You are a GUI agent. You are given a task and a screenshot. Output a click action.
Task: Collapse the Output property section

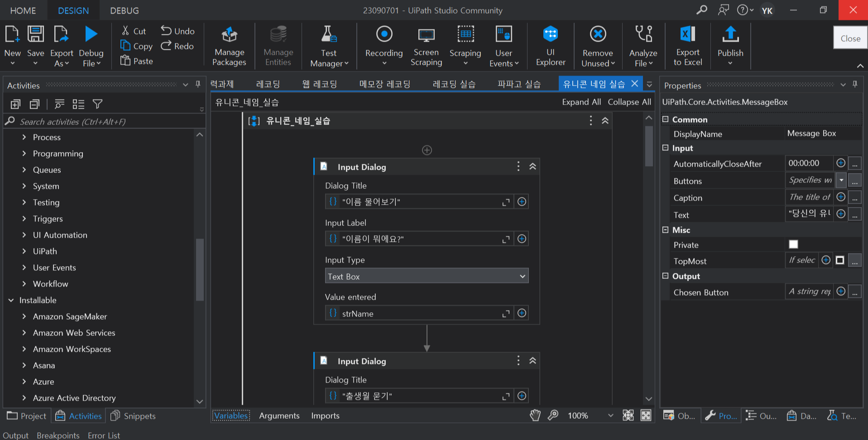tap(665, 276)
